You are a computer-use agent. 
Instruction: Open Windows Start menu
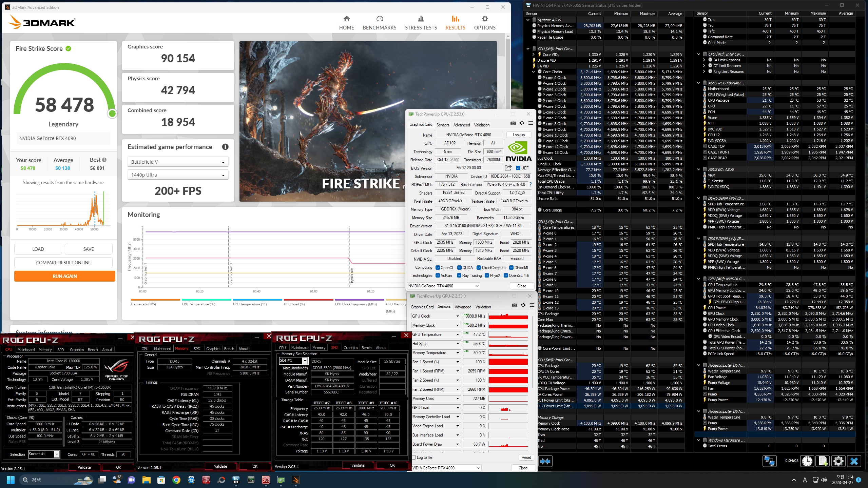pyautogui.click(x=11, y=480)
